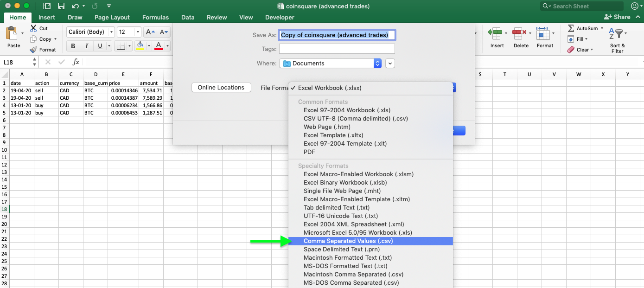Open the Where Documents location dropdown
This screenshot has height=288, width=644.
330,63
